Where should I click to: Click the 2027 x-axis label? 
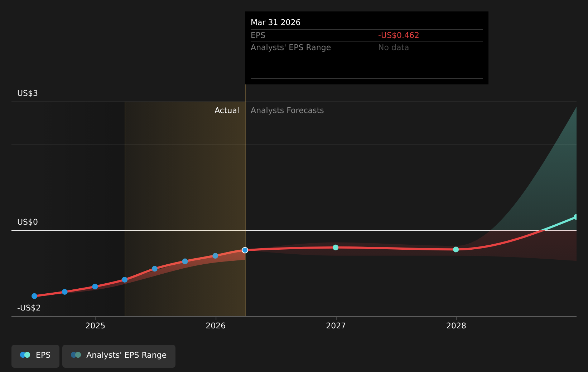click(336, 325)
